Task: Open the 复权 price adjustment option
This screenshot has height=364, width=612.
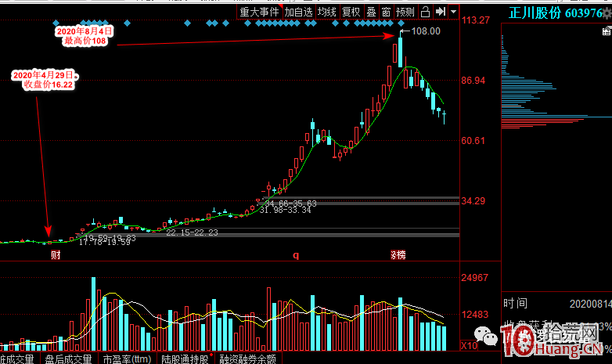Action: coord(351,12)
